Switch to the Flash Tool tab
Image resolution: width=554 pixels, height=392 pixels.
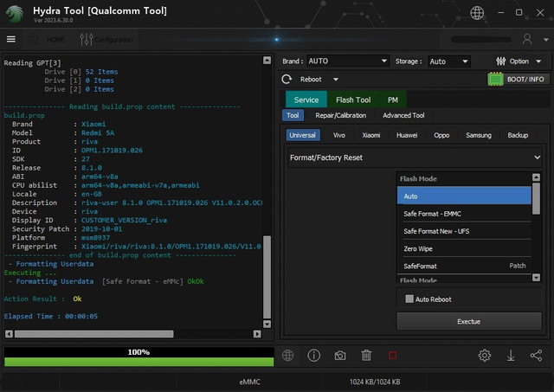point(353,100)
